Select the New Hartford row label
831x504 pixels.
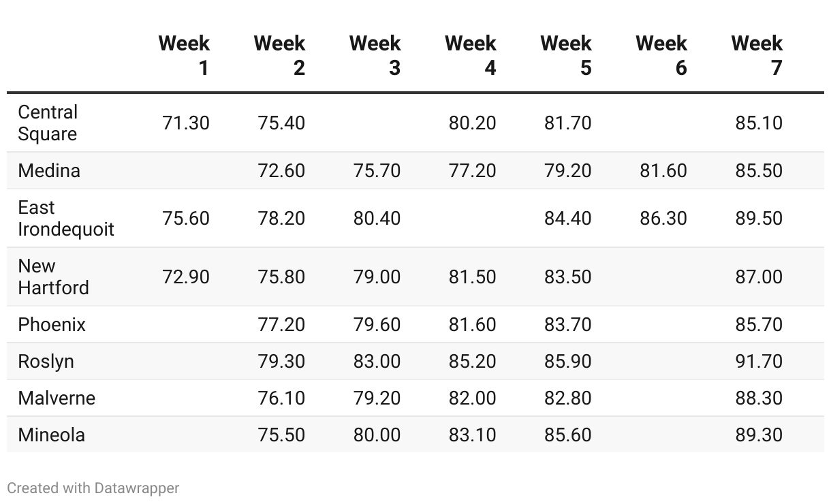coord(53,277)
